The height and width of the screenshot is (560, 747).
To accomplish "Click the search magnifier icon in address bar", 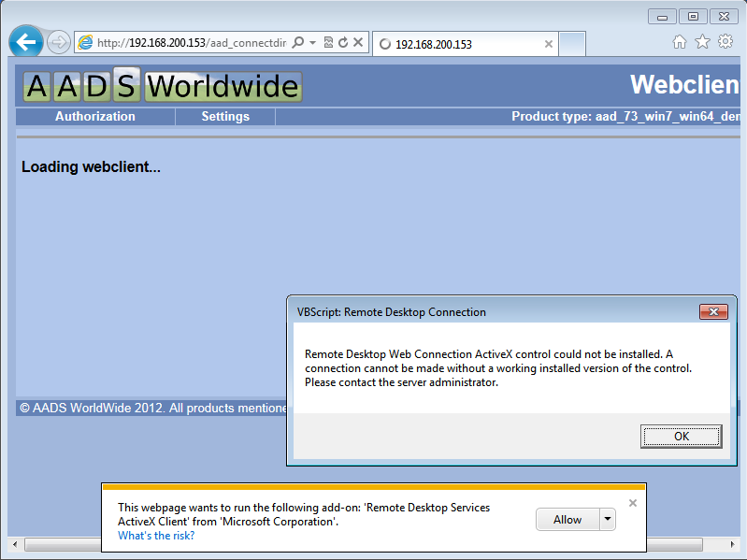I will 298,43.
